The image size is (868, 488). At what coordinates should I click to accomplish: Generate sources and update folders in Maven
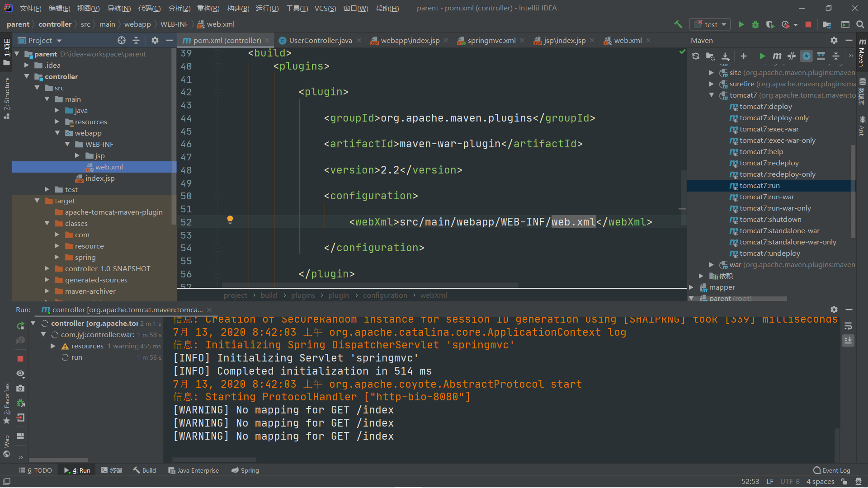(x=710, y=56)
